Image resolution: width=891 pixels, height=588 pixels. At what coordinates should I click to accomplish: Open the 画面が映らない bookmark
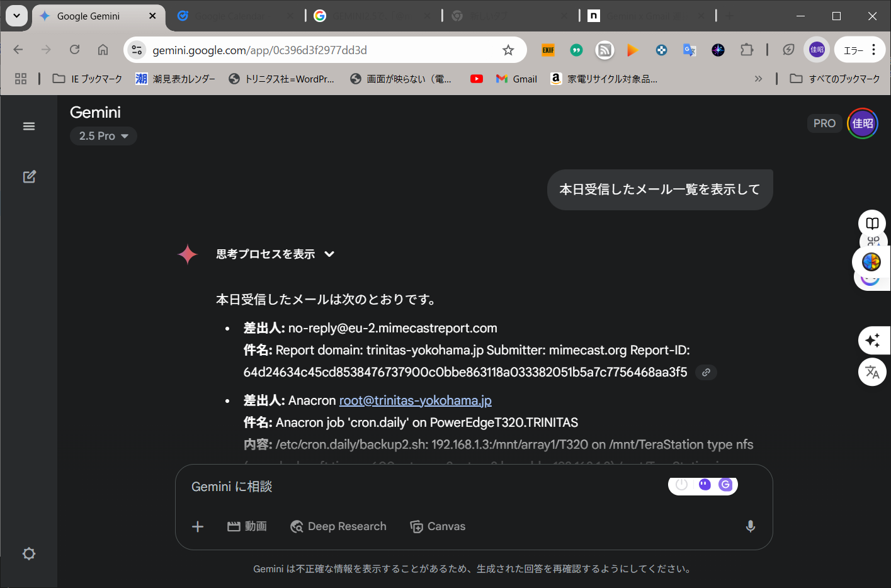click(x=401, y=79)
